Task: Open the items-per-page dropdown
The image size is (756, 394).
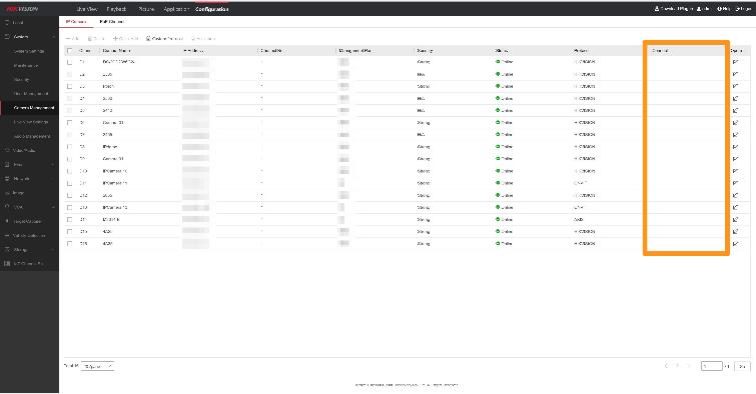Action: point(98,367)
